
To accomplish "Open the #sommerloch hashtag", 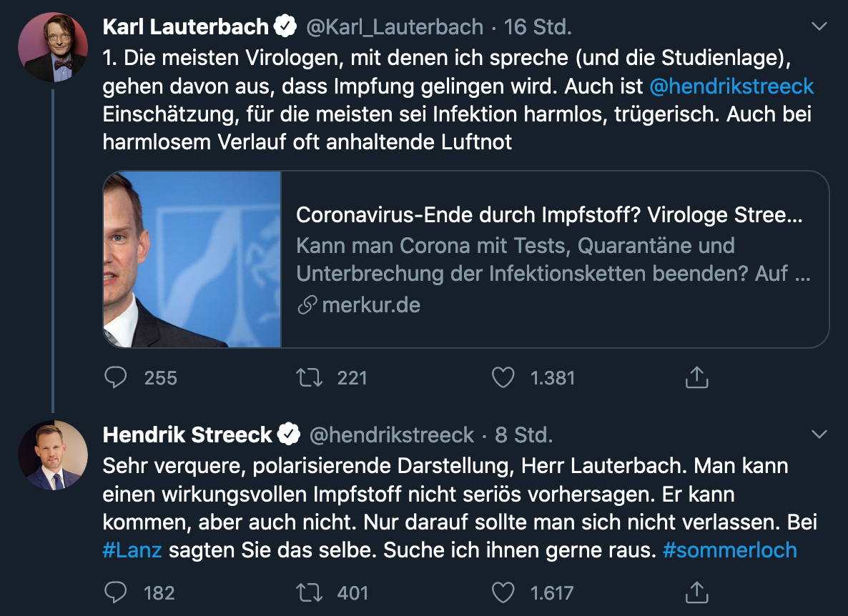I will pyautogui.click(x=729, y=550).
